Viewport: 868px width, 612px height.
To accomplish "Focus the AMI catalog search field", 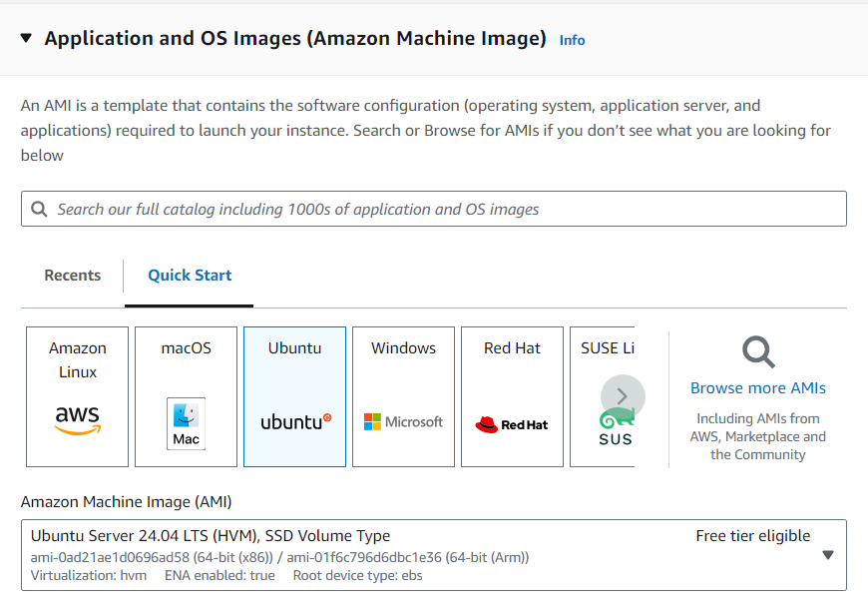I will coord(433,209).
